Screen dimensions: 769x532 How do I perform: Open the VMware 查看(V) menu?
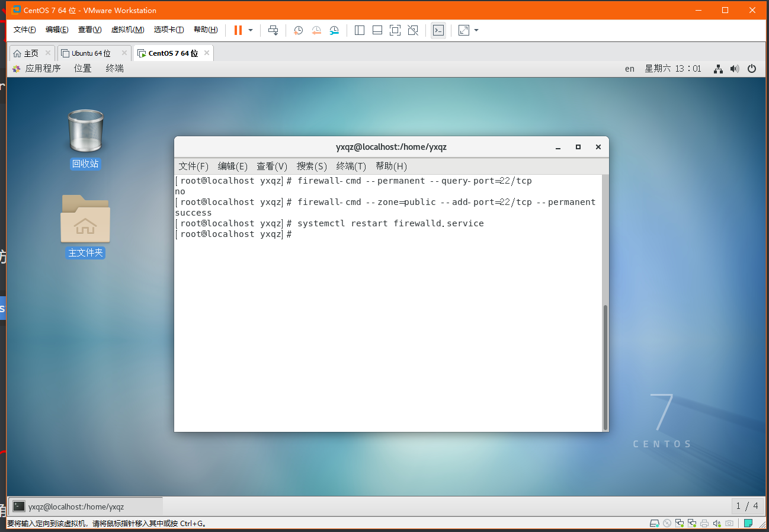tap(90, 30)
